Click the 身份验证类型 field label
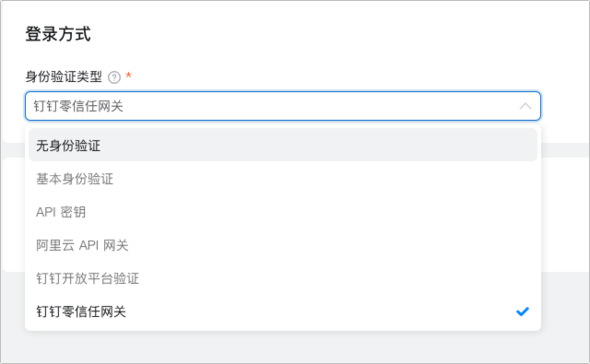This screenshot has height=364, width=590. click(x=64, y=76)
